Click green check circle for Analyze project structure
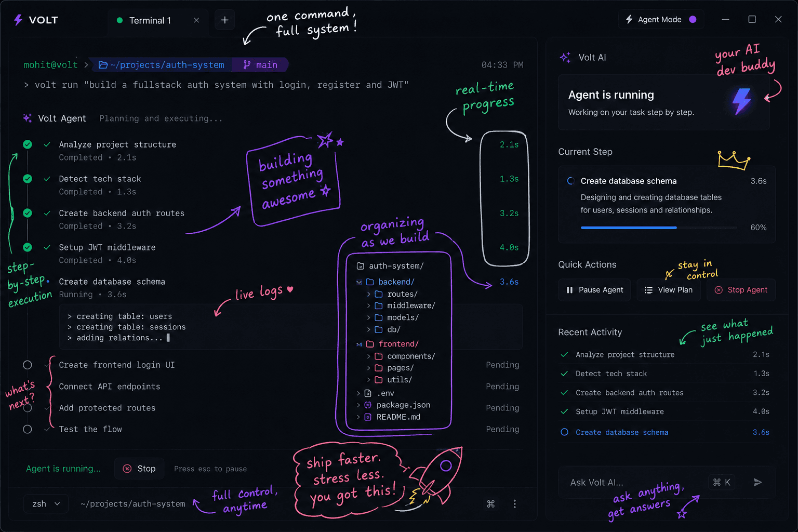 pos(28,144)
